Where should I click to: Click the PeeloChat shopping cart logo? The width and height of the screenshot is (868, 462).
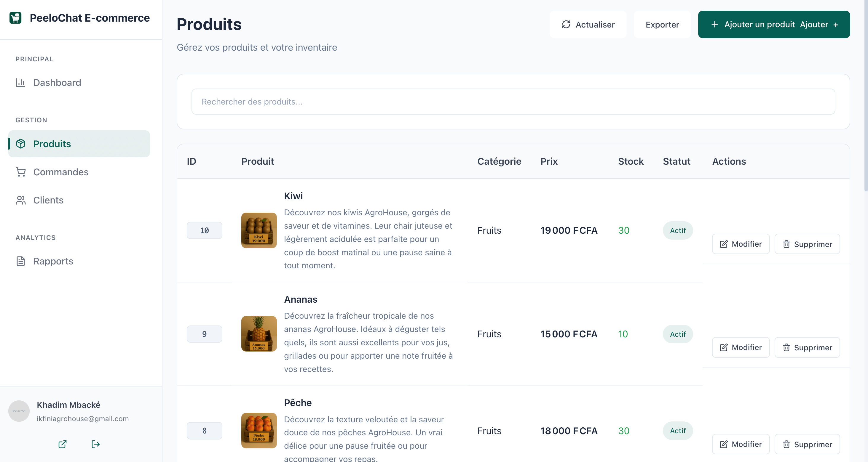(15, 18)
